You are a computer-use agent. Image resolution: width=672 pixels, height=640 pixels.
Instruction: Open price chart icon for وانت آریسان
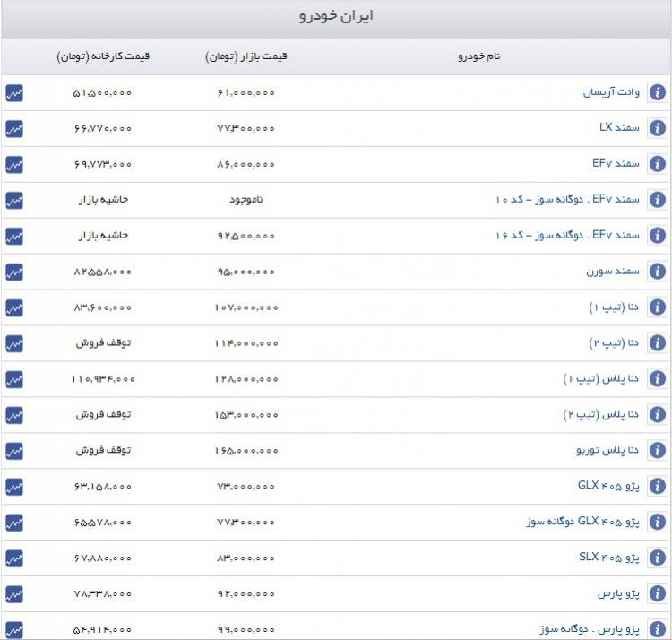pyautogui.click(x=14, y=92)
